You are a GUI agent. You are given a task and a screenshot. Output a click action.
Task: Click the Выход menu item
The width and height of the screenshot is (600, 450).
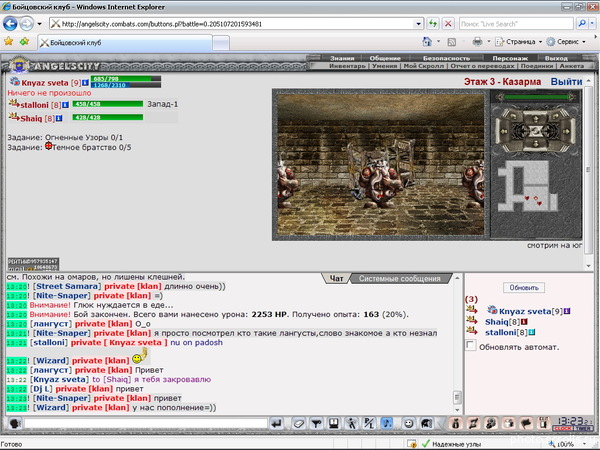pos(556,58)
